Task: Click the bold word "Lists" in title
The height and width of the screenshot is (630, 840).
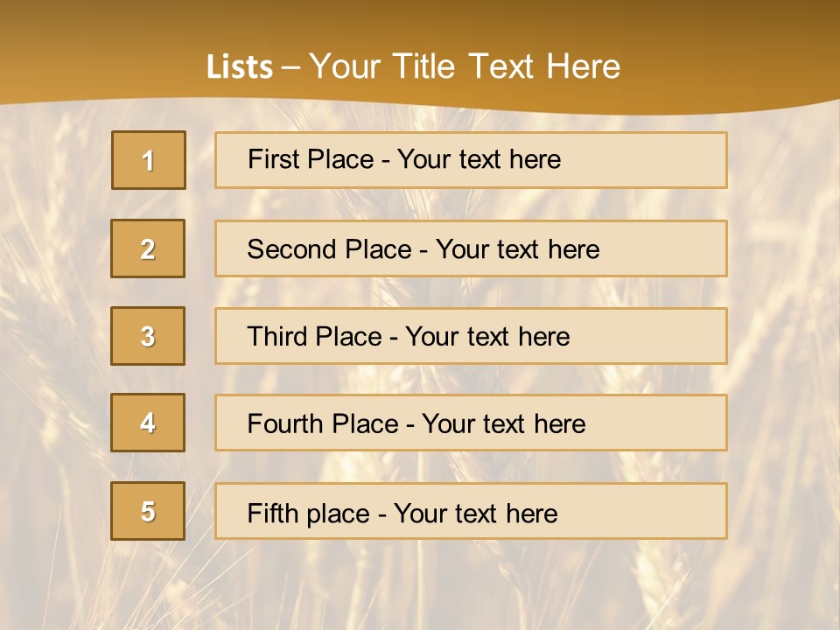Action: [x=239, y=67]
